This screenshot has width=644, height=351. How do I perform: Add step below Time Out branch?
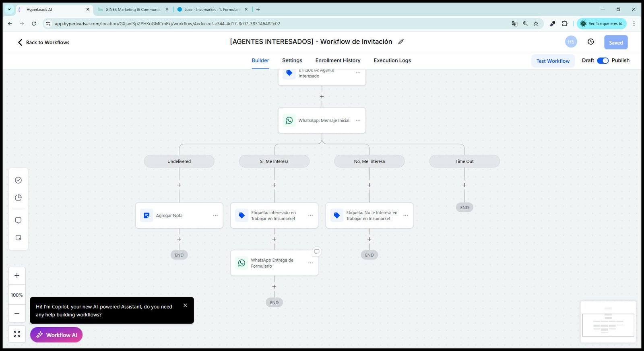tap(464, 185)
